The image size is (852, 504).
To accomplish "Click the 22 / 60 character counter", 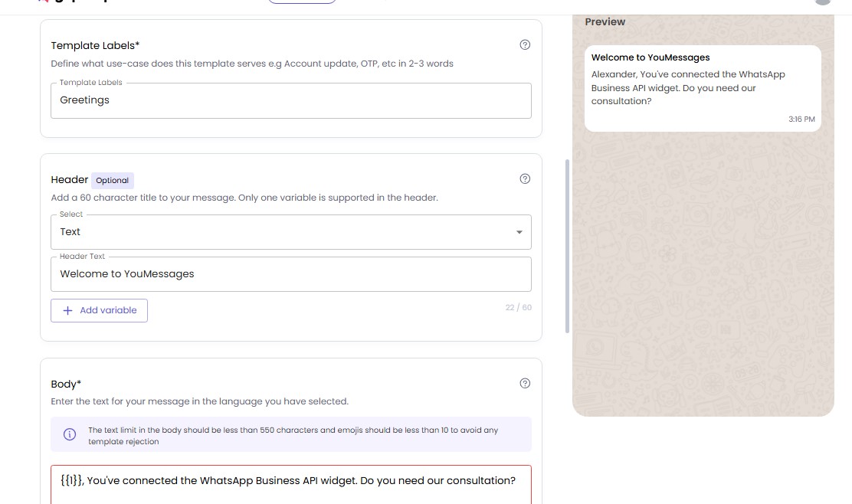I will click(x=518, y=307).
